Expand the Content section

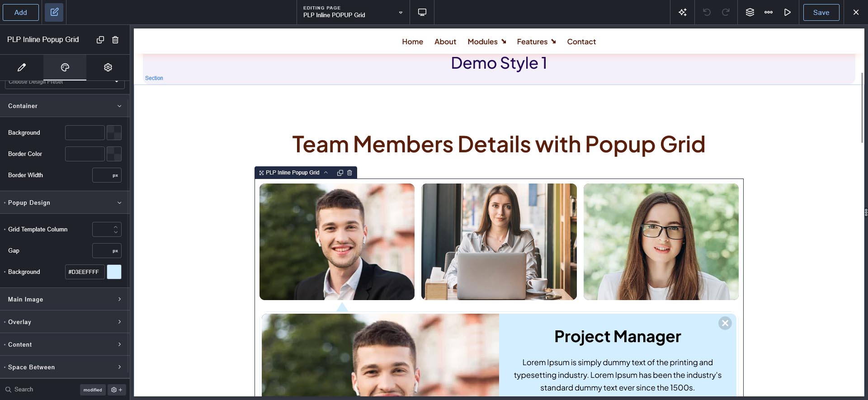[65, 344]
